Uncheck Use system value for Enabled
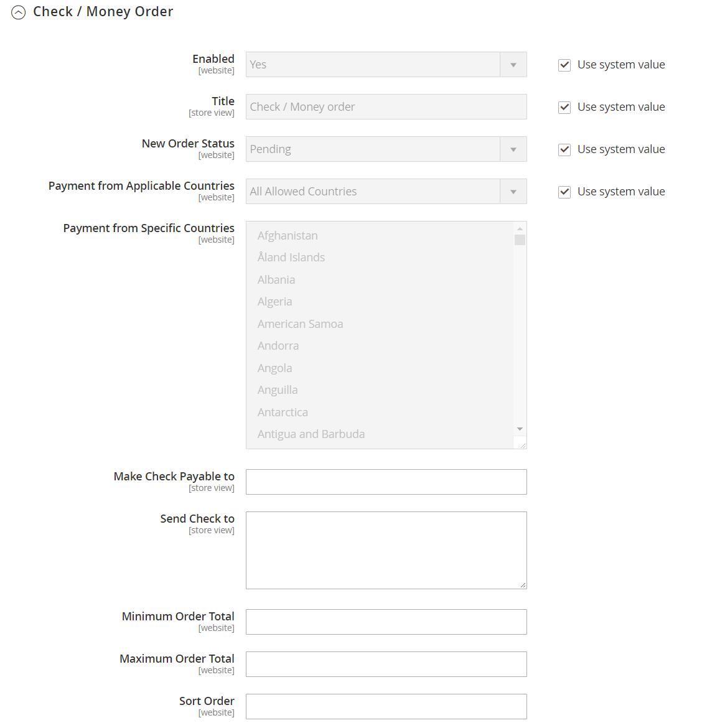Viewport: 725px width, 728px height. coord(564,65)
